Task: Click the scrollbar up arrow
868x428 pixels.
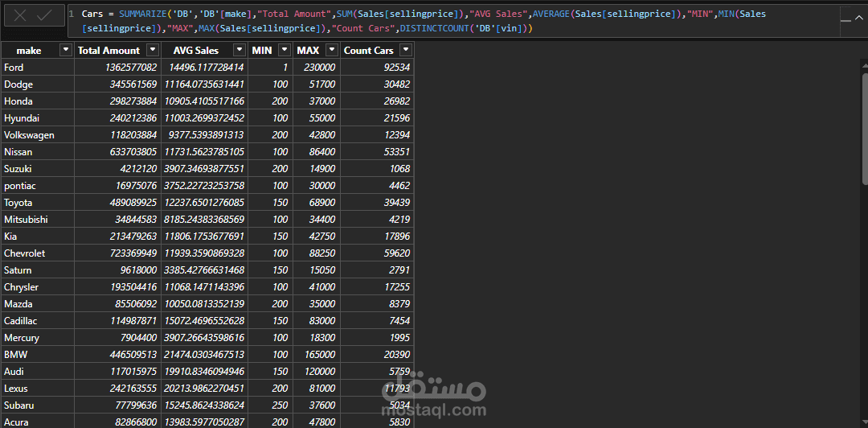Action: (x=865, y=64)
